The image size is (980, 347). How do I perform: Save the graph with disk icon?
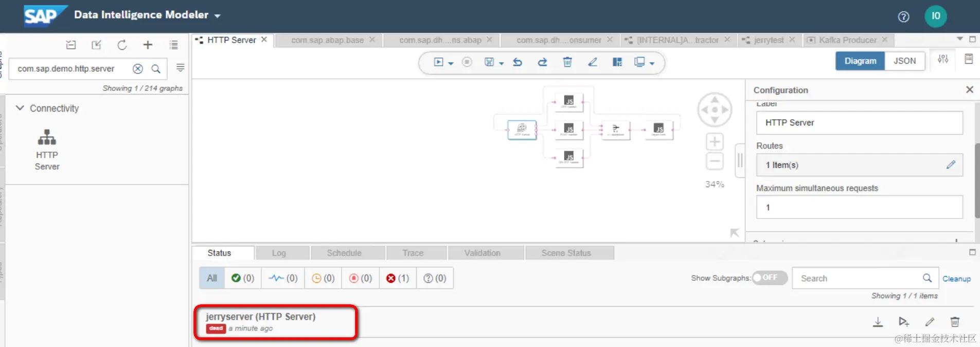(489, 62)
